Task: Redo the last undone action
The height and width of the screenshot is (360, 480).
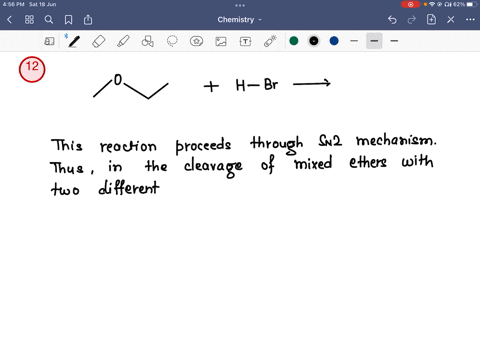Action: [x=412, y=20]
